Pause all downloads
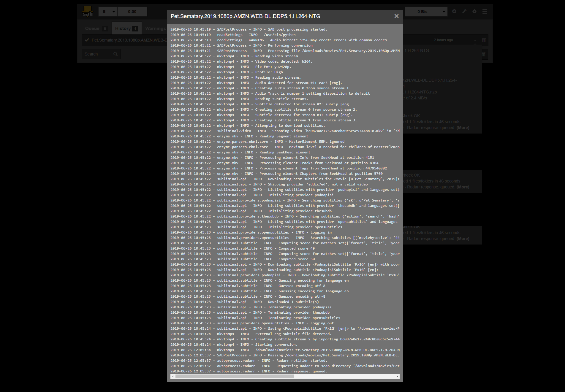 coord(104,11)
